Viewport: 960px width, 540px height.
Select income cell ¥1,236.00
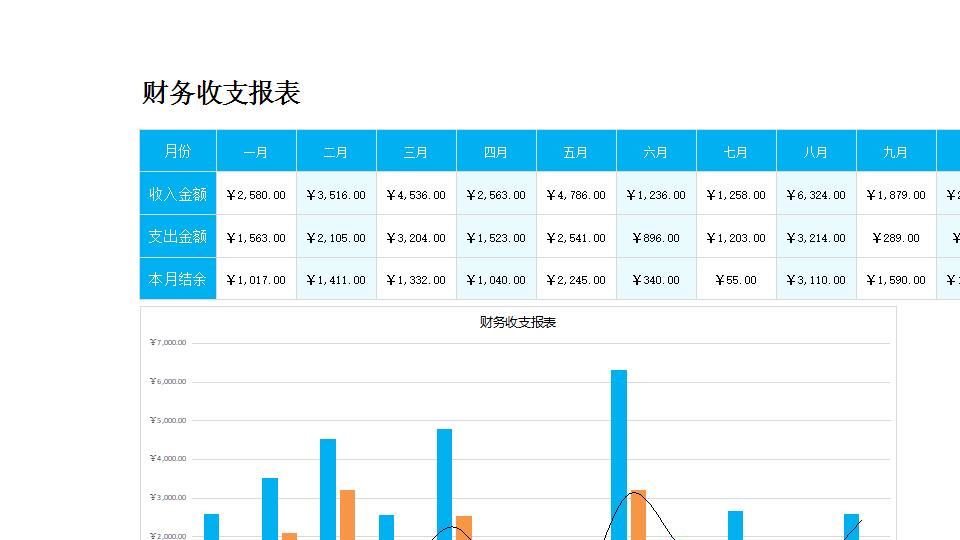(x=656, y=193)
